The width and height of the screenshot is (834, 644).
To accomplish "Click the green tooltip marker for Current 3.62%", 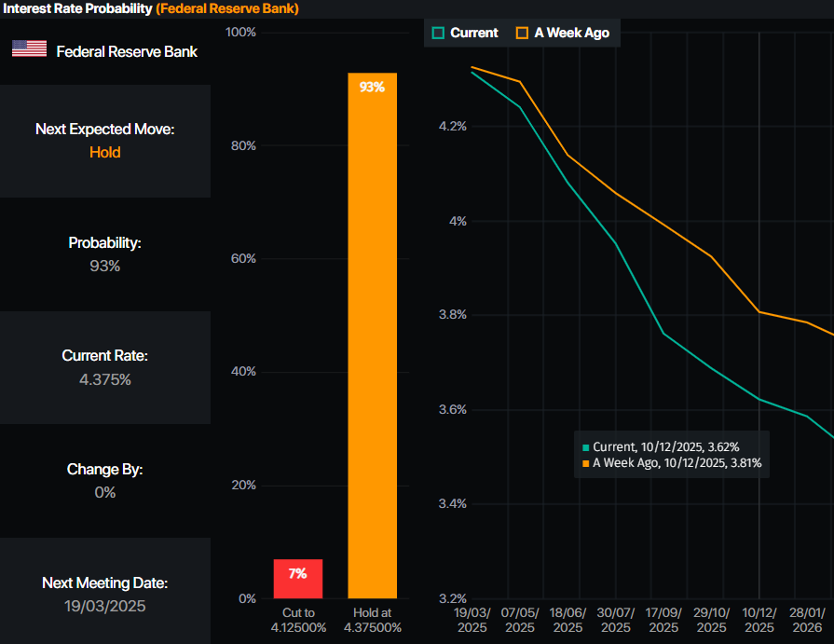I will tap(585, 448).
